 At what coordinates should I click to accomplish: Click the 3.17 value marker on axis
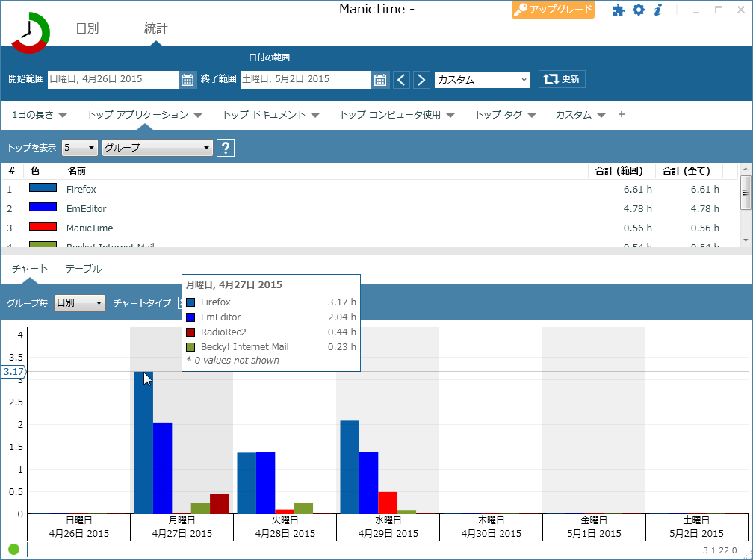tap(13, 371)
